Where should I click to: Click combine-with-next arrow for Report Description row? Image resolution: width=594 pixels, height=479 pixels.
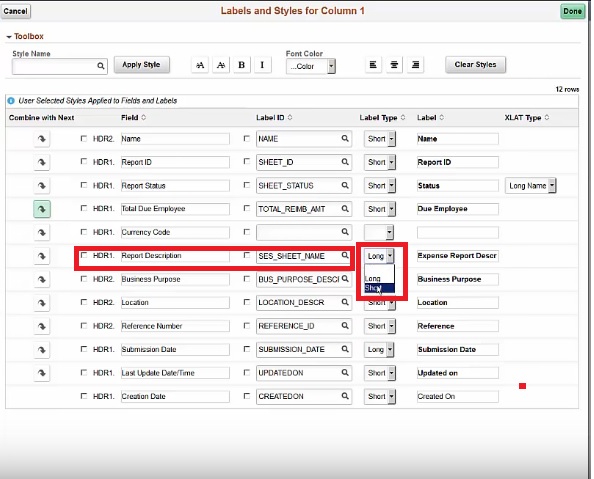click(x=42, y=256)
